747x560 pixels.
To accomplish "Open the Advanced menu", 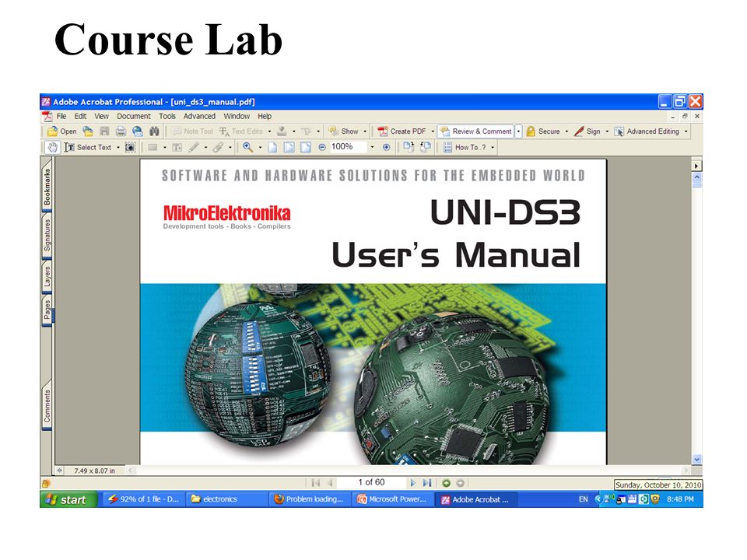I will click(199, 116).
